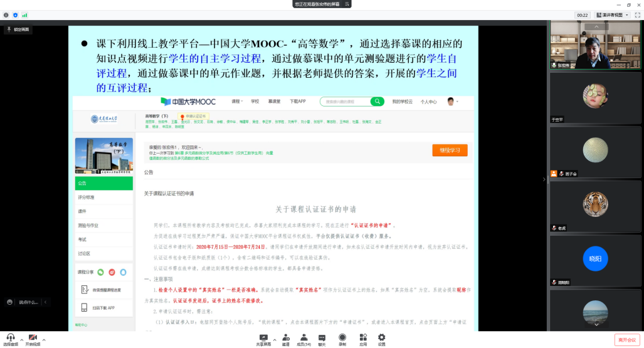Open the video options arrow
This screenshot has width=644, height=348.
pyautogui.click(x=44, y=340)
